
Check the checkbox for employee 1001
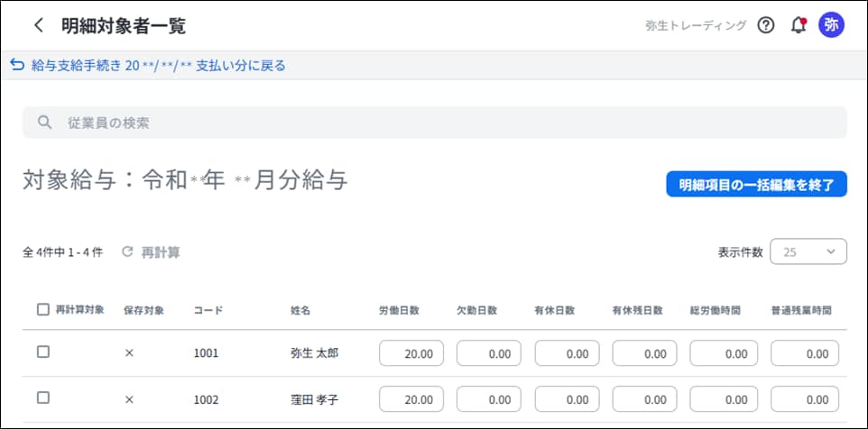(43, 352)
